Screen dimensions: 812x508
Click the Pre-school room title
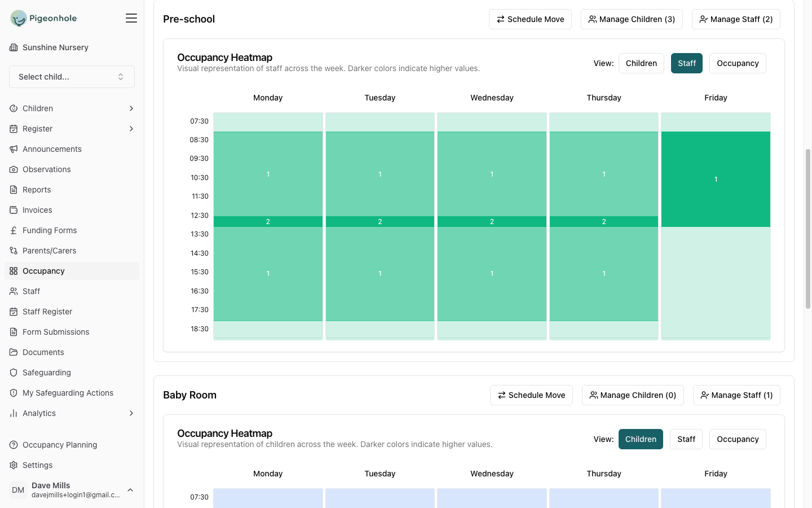[189, 19]
